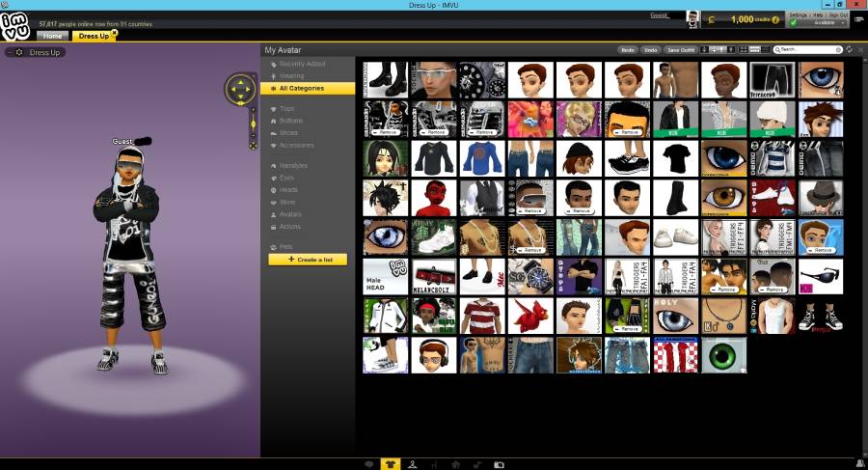Select the grey fedora hat thumbnail

[x=821, y=198]
